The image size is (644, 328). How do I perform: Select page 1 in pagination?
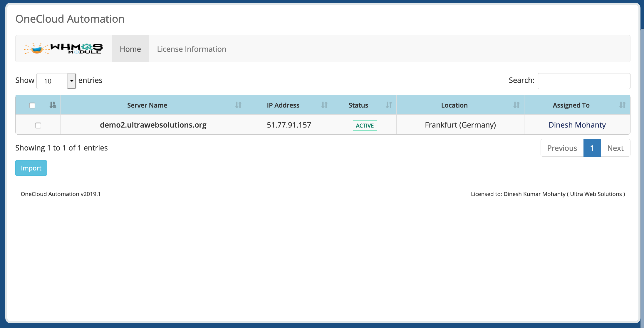(592, 148)
